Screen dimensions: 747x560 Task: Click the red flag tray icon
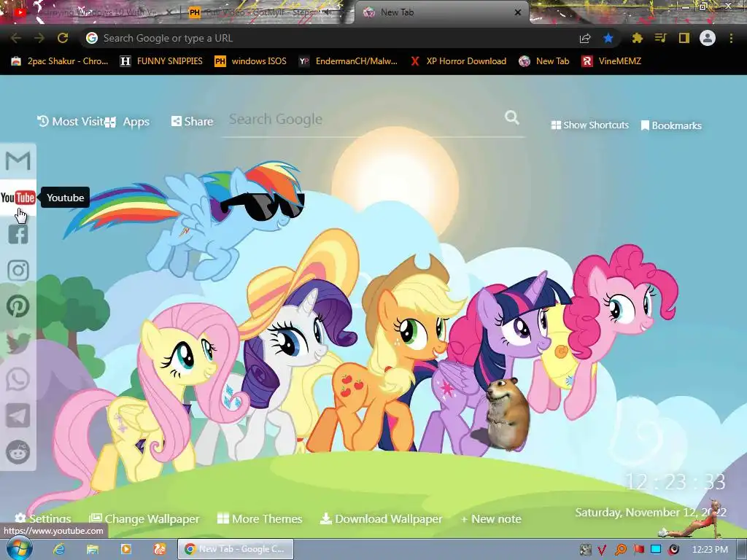click(x=638, y=550)
